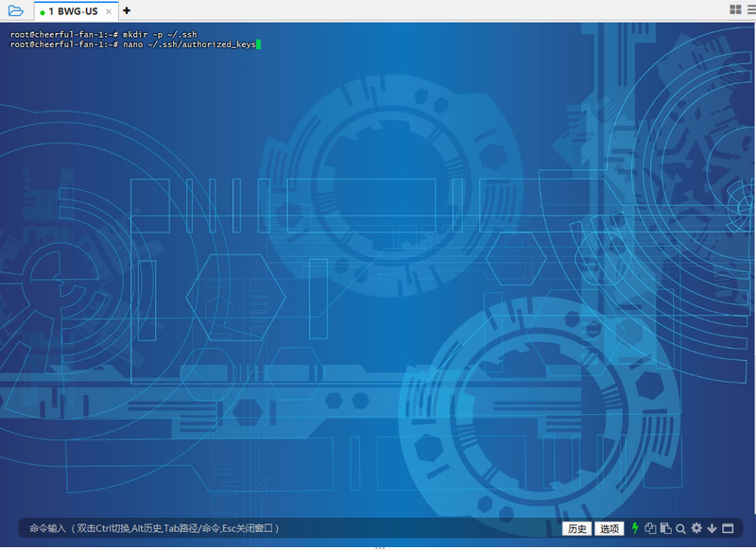Screen dimensions: 756x550
Task: Click the paste icon in bottom toolbar
Action: (x=665, y=528)
